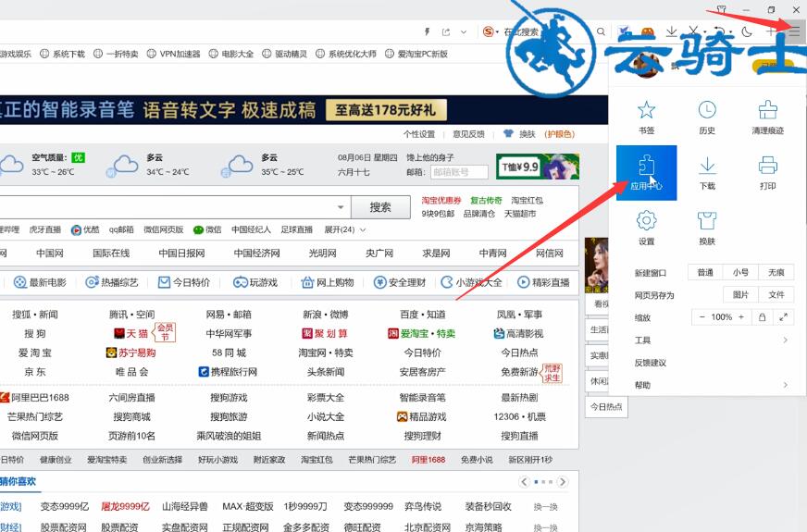
Task: Open 无痕 incognito window
Action: coord(776,272)
